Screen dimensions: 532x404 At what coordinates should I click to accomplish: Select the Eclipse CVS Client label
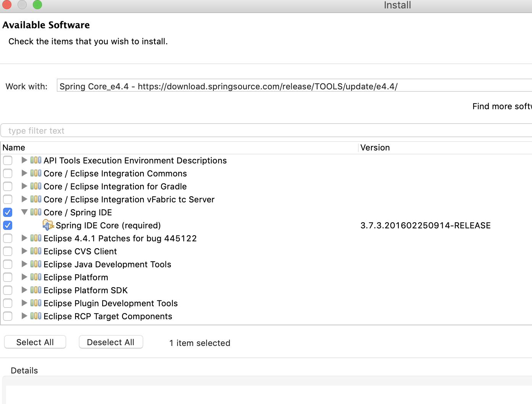pos(80,251)
